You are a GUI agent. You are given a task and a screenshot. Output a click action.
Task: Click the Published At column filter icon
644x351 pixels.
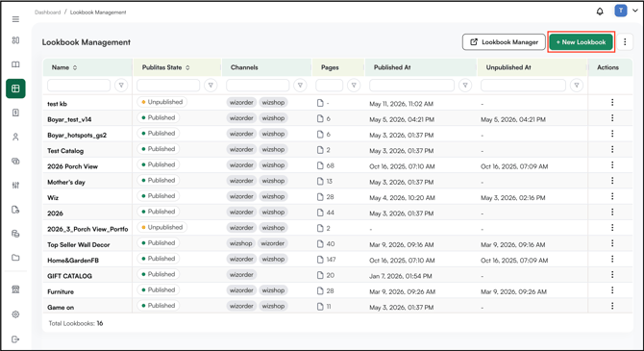pyautogui.click(x=465, y=86)
